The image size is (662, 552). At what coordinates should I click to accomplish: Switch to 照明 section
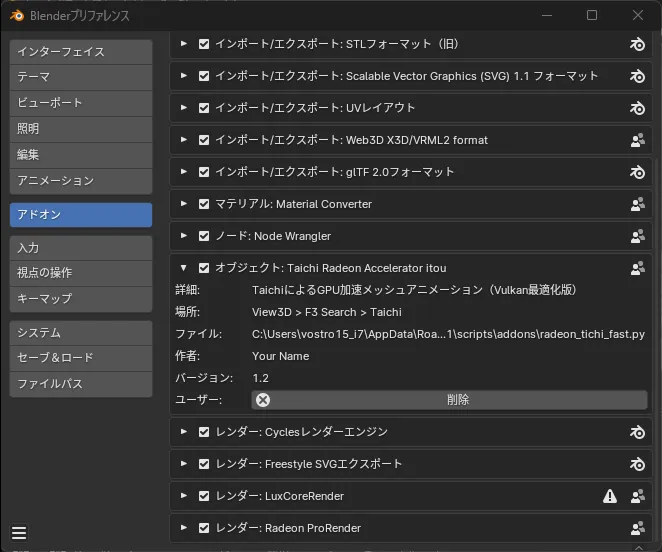click(x=81, y=129)
